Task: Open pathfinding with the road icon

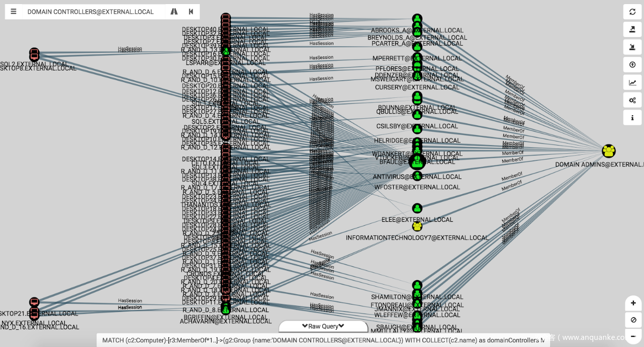Action: coord(174,12)
